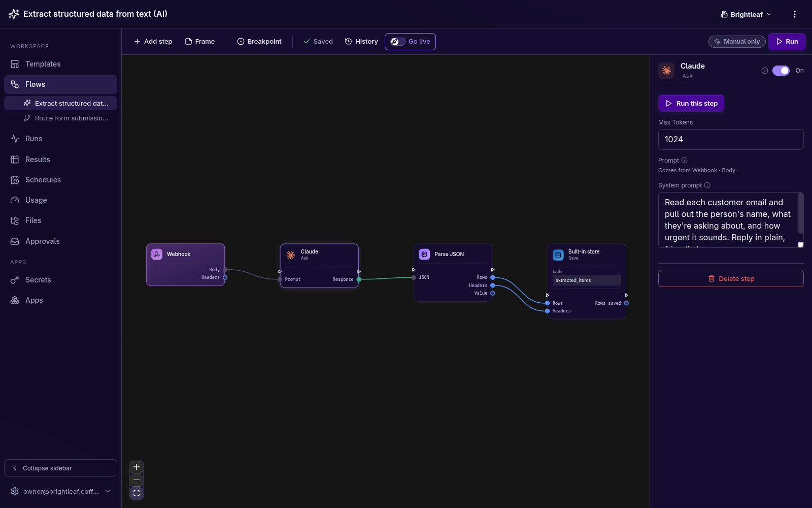Open the Apps page

(x=60, y=300)
